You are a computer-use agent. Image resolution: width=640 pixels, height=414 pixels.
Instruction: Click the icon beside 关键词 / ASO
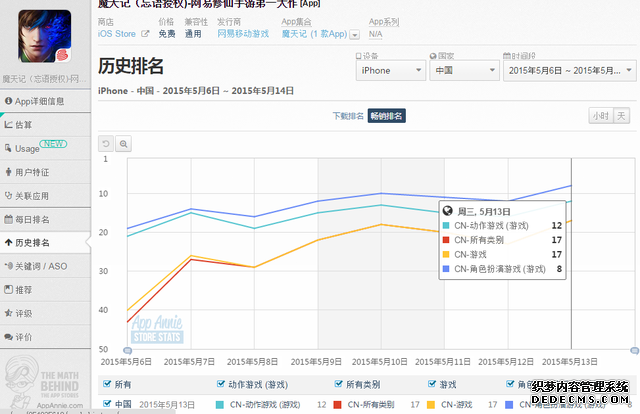[x=9, y=266]
